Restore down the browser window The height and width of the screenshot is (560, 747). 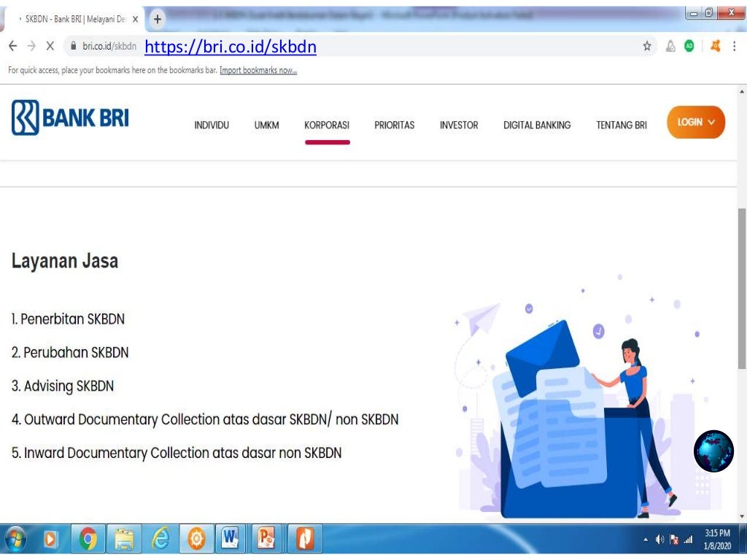pyautogui.click(x=708, y=13)
